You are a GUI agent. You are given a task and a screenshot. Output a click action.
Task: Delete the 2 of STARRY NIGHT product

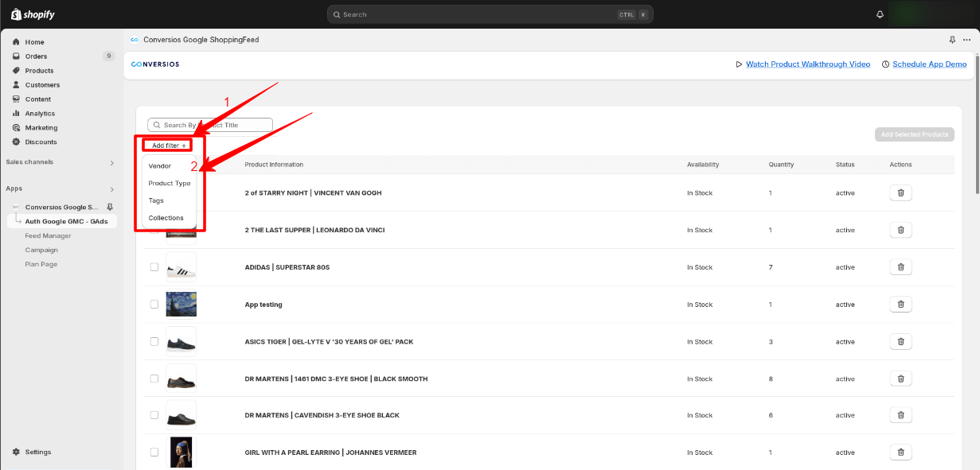(900, 192)
